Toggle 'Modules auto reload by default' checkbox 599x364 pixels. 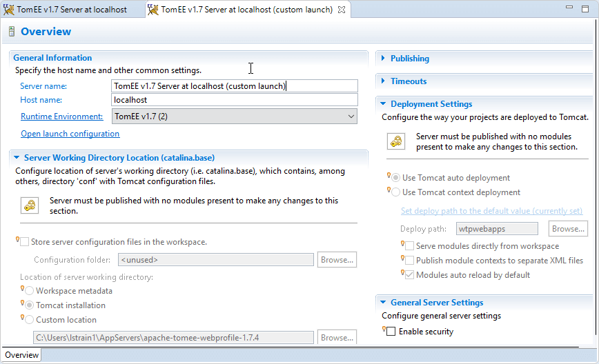coord(409,275)
